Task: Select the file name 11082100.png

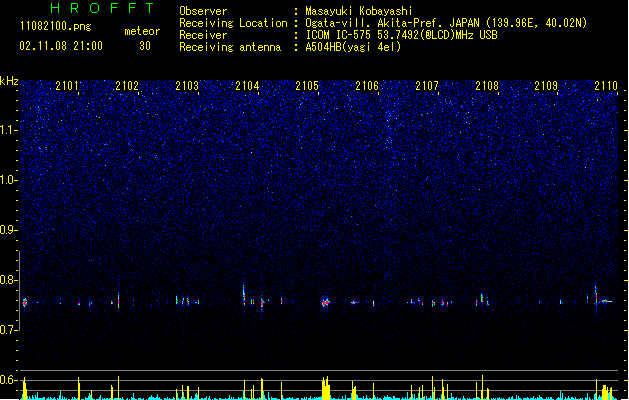Action: click(x=55, y=26)
